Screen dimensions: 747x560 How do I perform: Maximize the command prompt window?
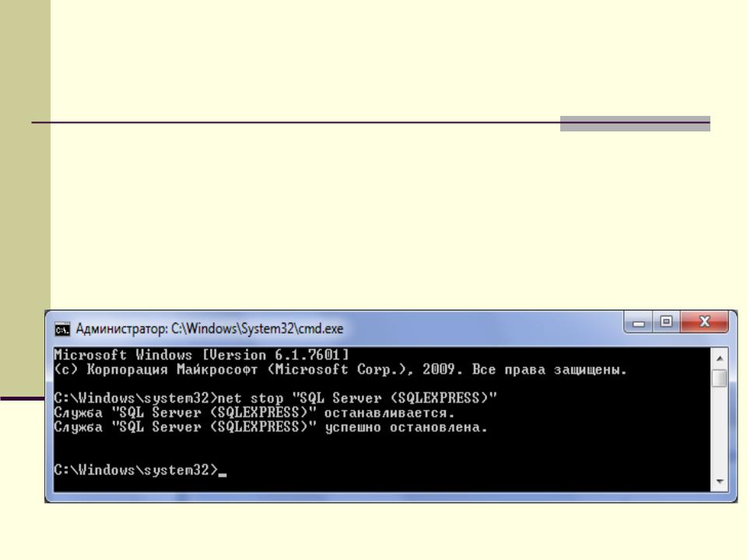[x=667, y=322]
